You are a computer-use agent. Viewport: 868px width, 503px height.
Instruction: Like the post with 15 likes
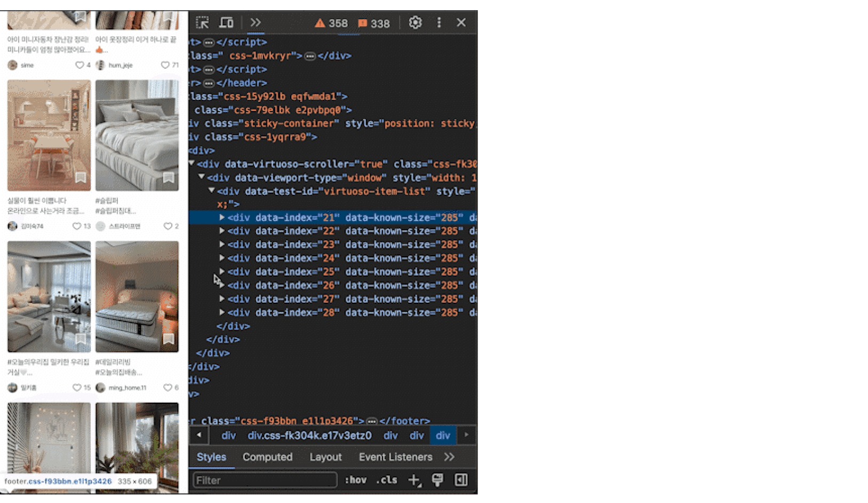tap(77, 388)
